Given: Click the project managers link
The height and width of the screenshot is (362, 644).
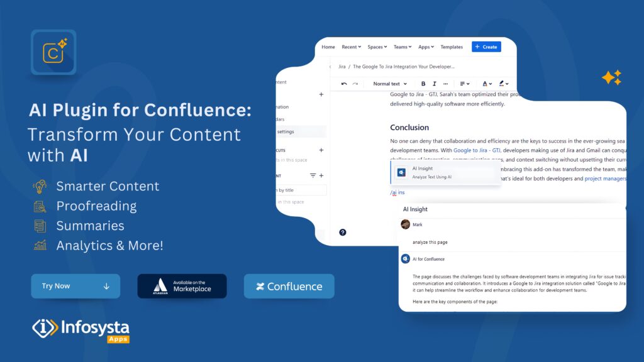Looking at the screenshot, I should pos(606,178).
